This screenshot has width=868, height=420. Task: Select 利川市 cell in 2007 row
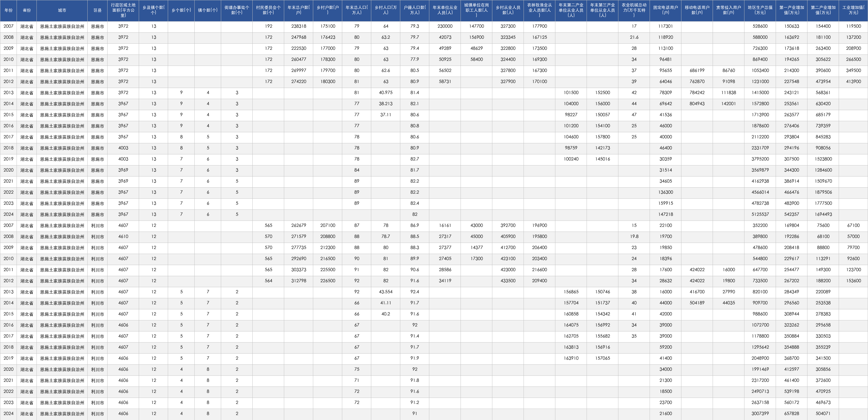(97, 225)
